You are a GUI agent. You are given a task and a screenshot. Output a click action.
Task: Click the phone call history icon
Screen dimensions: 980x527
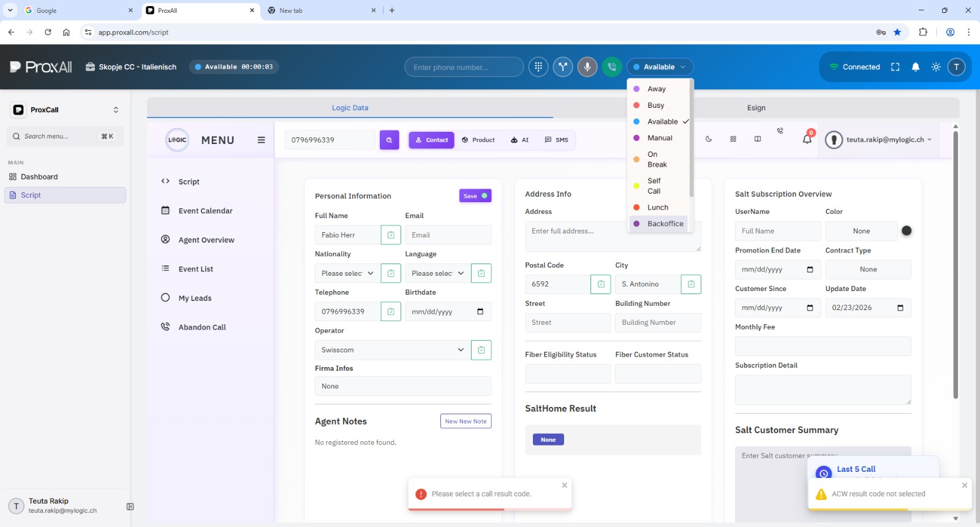[780, 131]
